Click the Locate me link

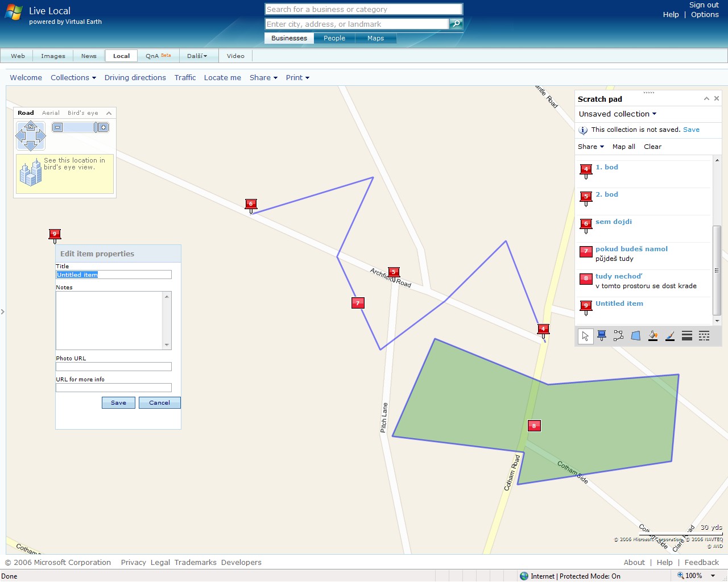222,78
